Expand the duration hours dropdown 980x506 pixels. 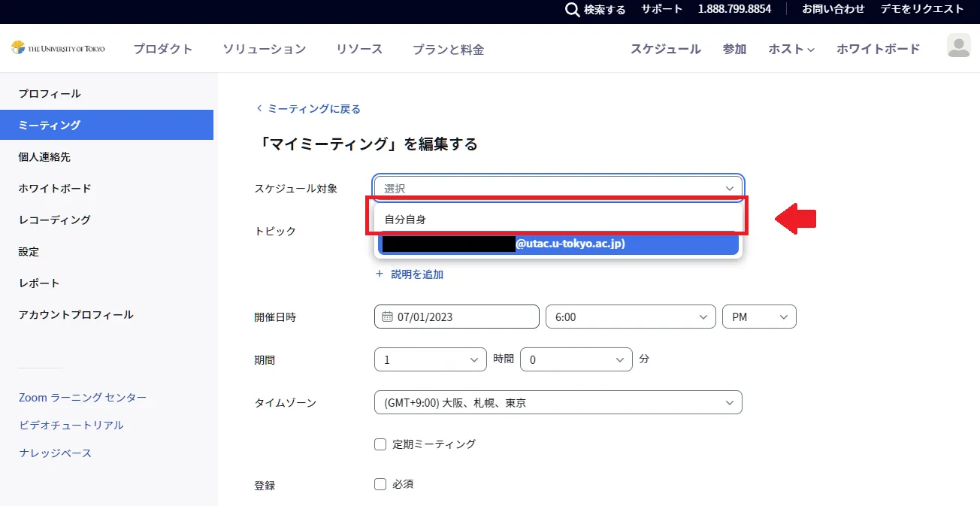pyautogui.click(x=430, y=360)
